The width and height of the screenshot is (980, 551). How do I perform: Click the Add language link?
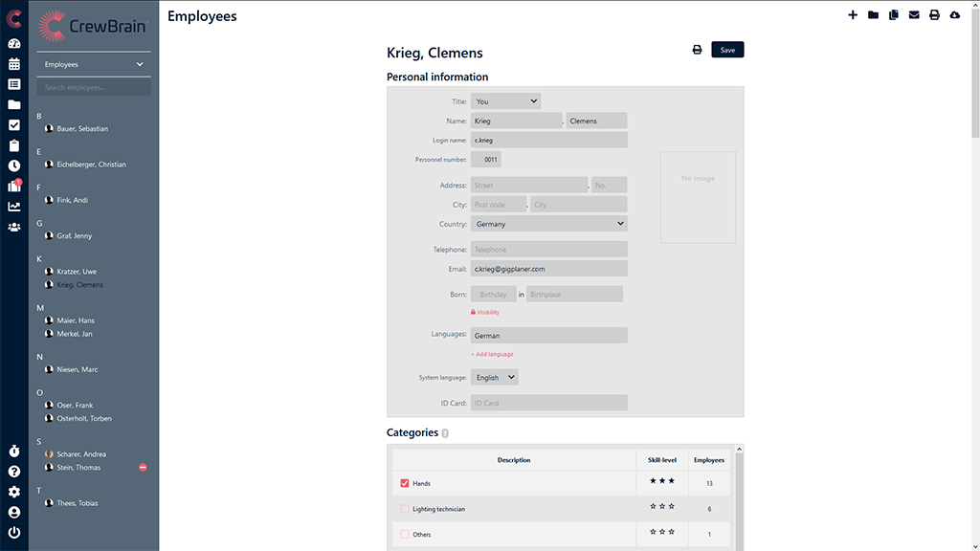[x=493, y=354]
